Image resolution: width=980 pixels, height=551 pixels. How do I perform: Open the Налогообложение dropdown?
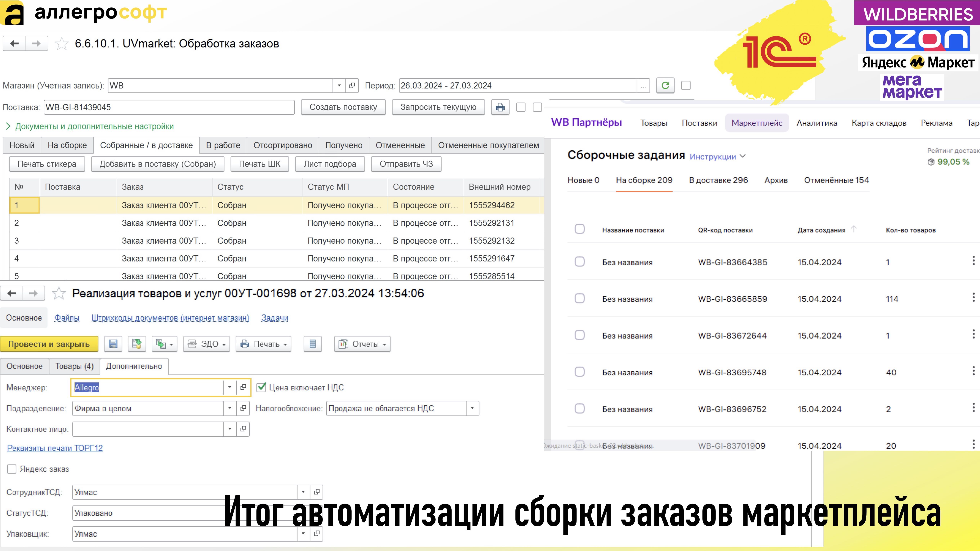(x=472, y=408)
